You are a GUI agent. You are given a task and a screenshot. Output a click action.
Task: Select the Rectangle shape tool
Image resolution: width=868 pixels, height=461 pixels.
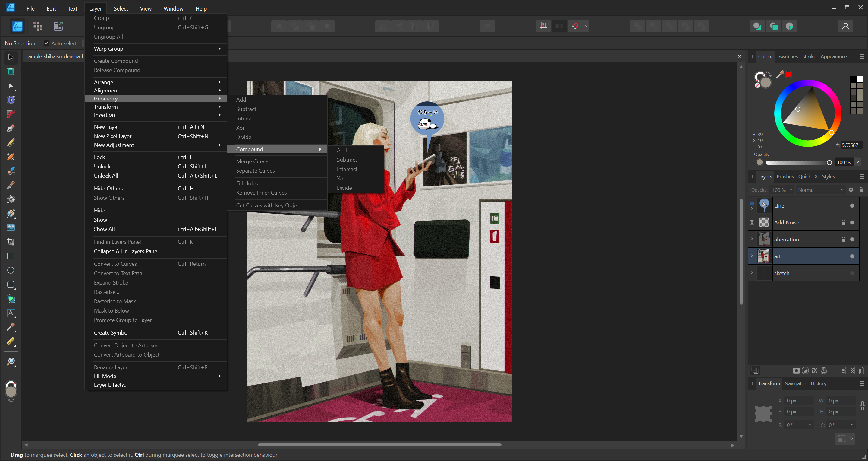pyautogui.click(x=11, y=256)
